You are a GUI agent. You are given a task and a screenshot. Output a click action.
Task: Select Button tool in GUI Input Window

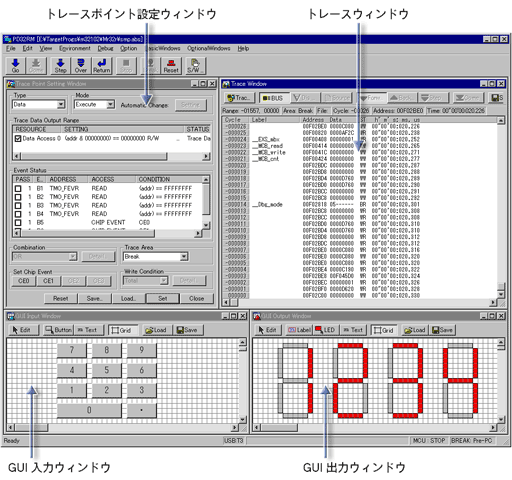tap(58, 330)
